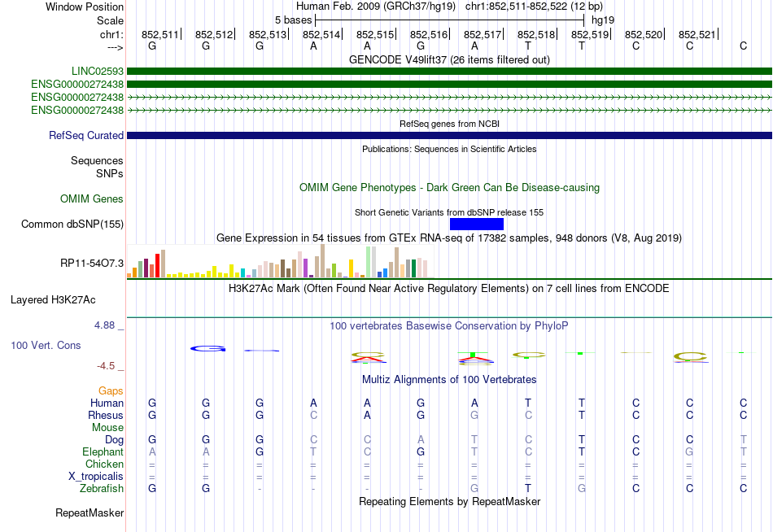Click the PhyloP Basewise Conservation title
773x532 pixels.
point(449,326)
